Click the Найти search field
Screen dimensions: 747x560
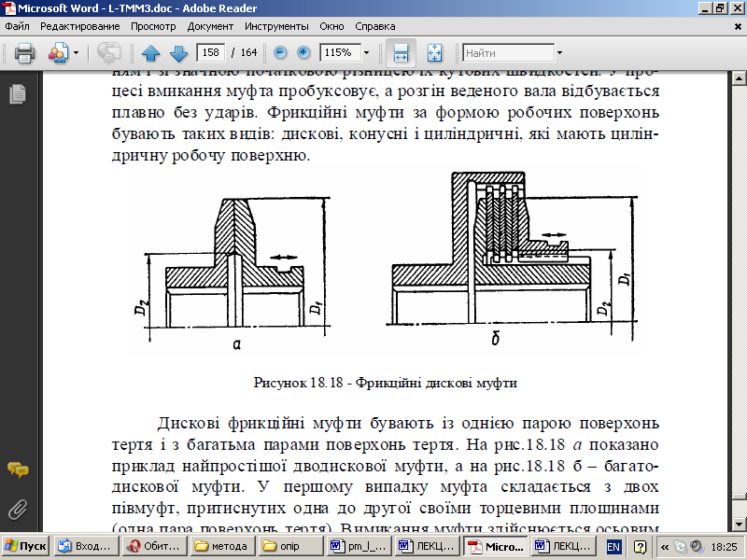point(508,53)
